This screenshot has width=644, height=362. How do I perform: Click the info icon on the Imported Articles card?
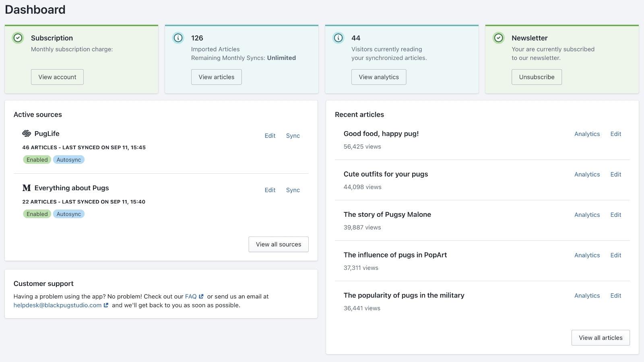178,38
